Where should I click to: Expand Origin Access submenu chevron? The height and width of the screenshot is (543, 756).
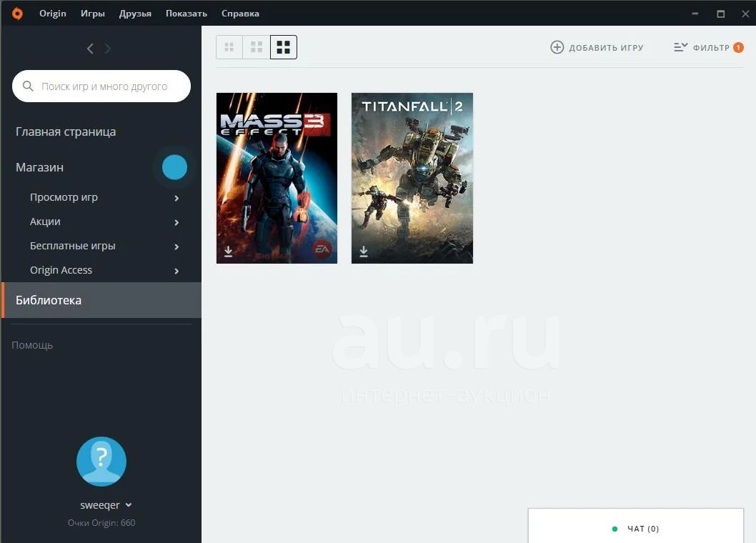pos(176,271)
